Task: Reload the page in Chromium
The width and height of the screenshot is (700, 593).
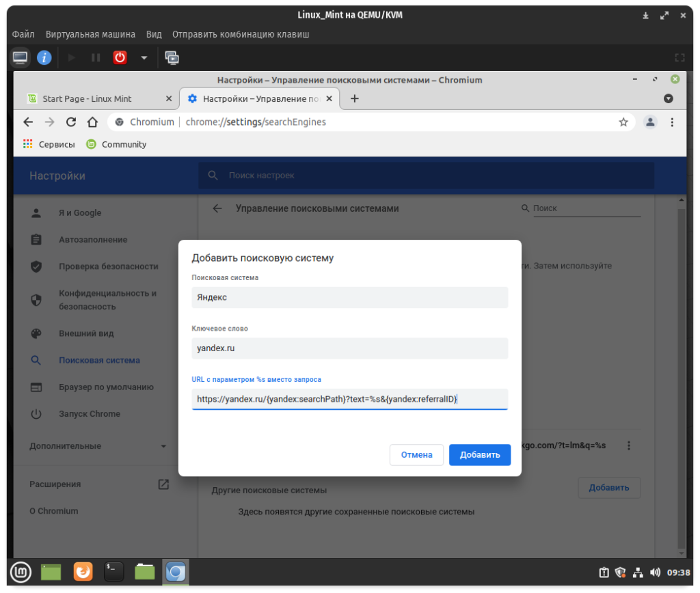Action: point(70,122)
